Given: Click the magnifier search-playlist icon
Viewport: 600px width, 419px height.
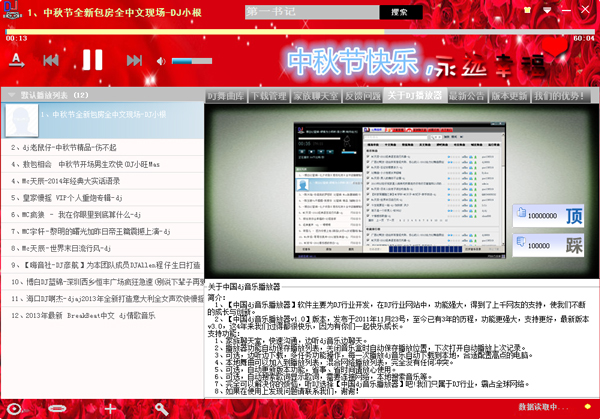Looking at the screenshot, I should 161,409.
